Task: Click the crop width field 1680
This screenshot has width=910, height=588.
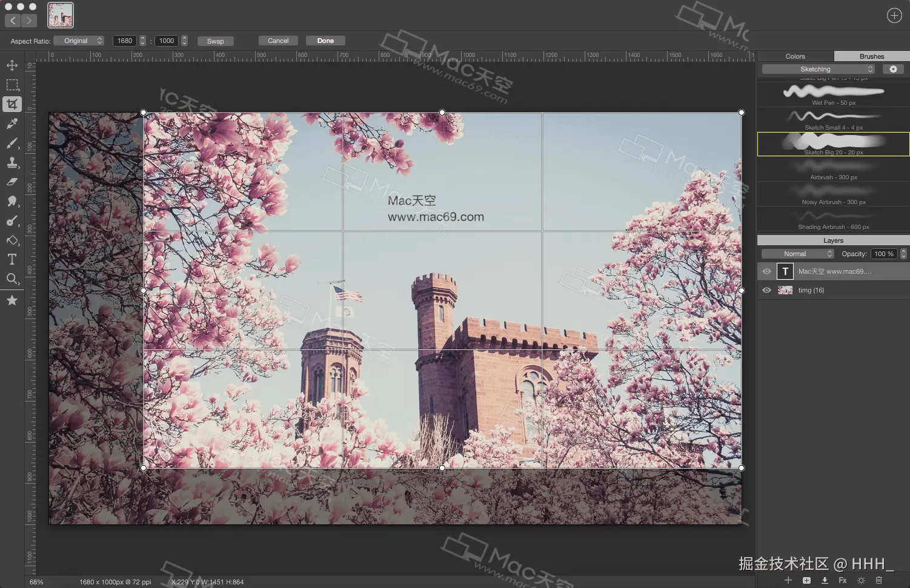Action: [x=125, y=41]
